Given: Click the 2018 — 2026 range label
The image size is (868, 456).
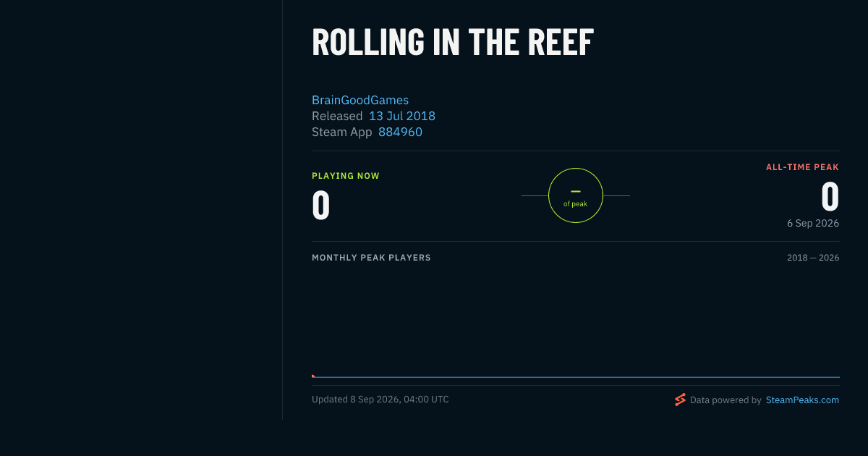Looking at the screenshot, I should tap(813, 258).
